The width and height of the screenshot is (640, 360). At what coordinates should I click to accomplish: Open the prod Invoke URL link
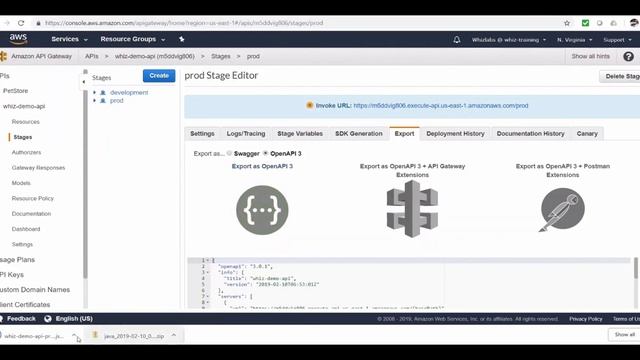click(440, 105)
